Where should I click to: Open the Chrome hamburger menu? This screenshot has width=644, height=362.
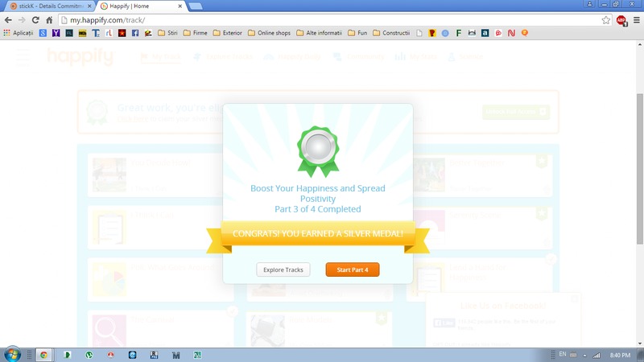(637, 20)
